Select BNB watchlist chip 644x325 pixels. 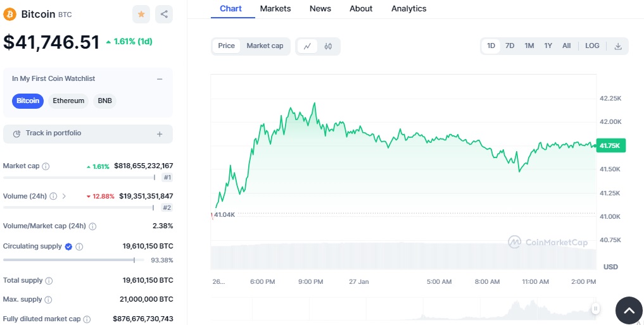coord(104,101)
